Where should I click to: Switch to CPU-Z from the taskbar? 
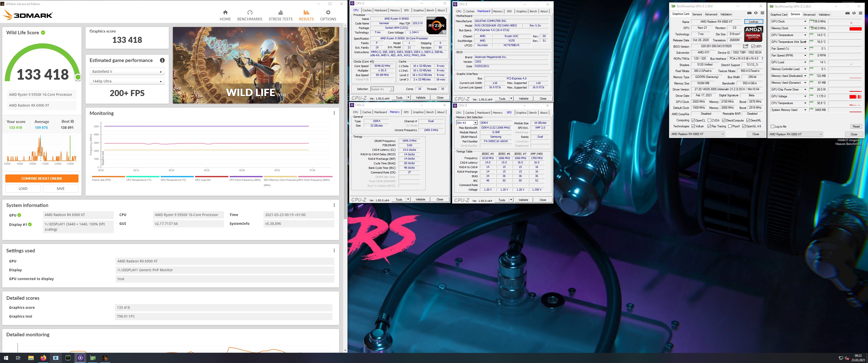click(80, 358)
